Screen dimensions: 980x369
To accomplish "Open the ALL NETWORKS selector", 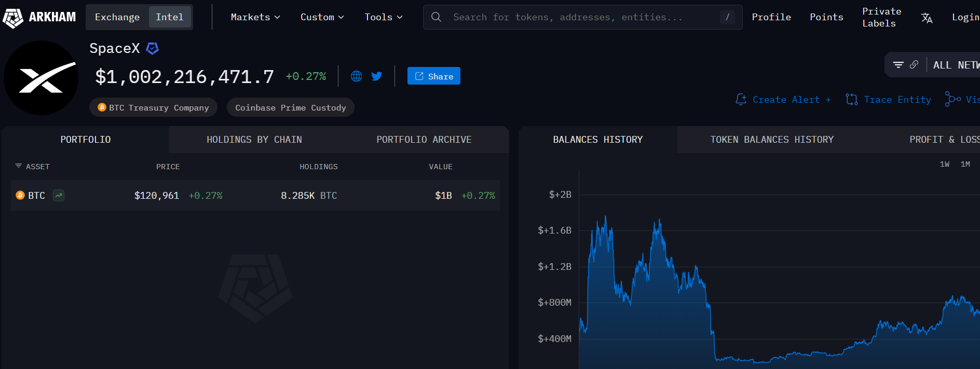I will (x=956, y=65).
